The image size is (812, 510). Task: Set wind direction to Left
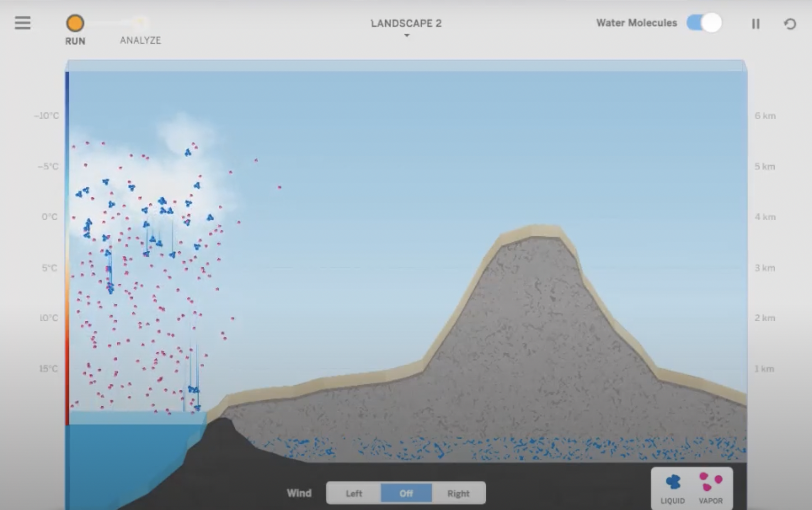click(x=354, y=493)
